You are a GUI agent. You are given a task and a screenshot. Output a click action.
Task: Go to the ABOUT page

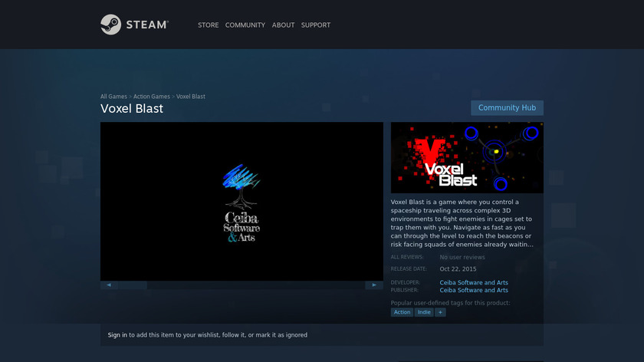click(283, 25)
